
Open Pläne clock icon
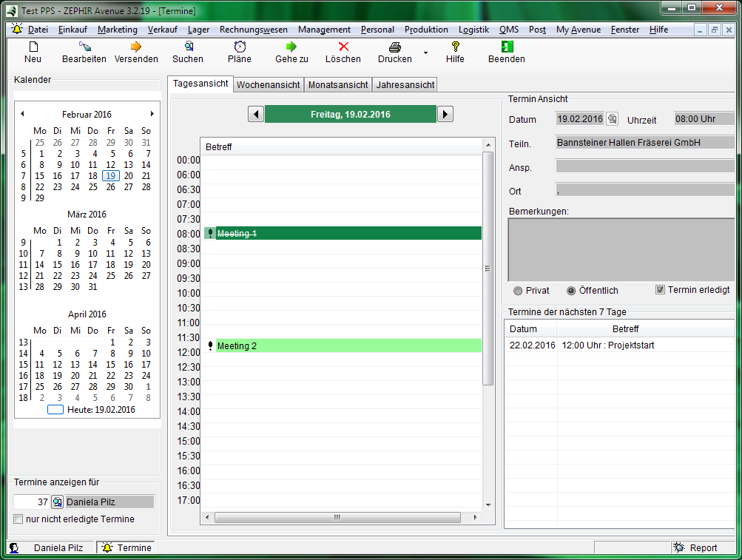(240, 47)
